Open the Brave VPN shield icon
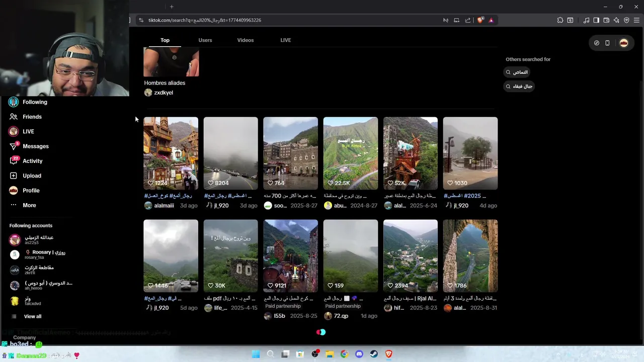This screenshot has height=362, width=644. [626, 20]
